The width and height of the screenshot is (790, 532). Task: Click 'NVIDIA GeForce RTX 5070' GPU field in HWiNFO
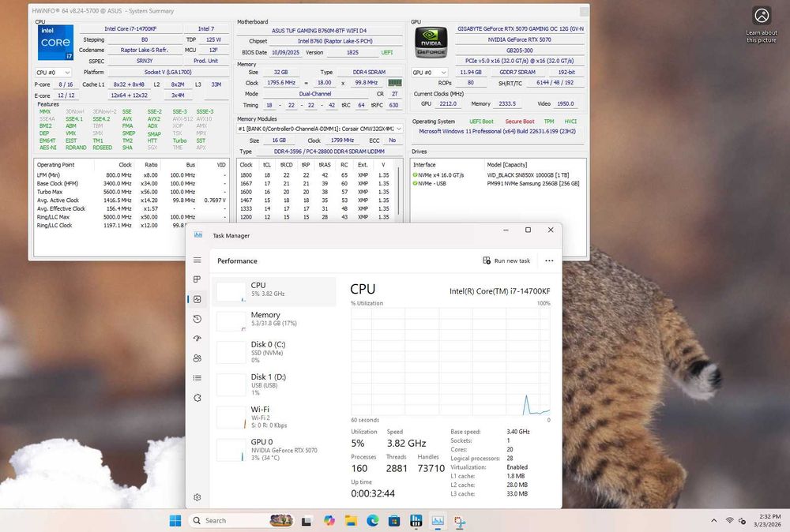click(x=520, y=39)
